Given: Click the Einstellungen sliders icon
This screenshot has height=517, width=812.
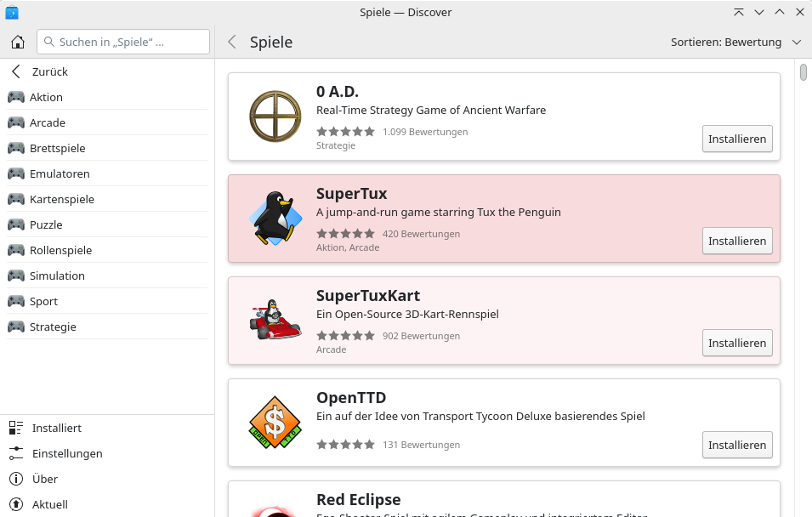Looking at the screenshot, I should (16, 453).
